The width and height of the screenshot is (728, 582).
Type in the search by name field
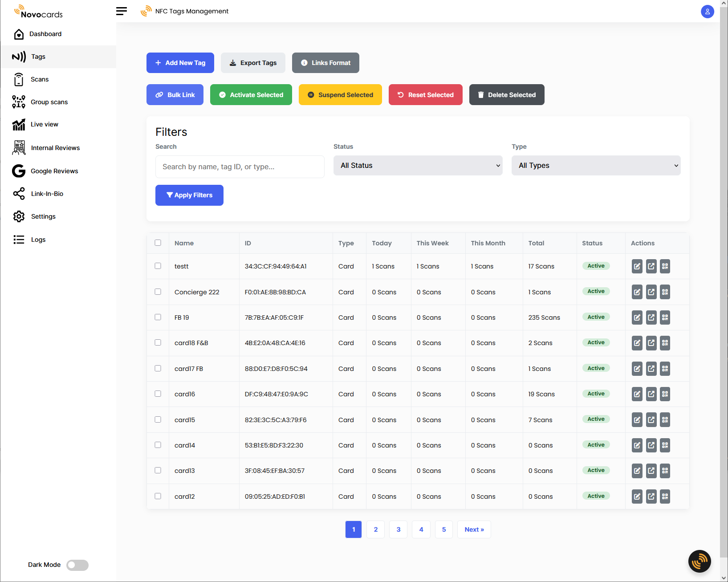(240, 167)
